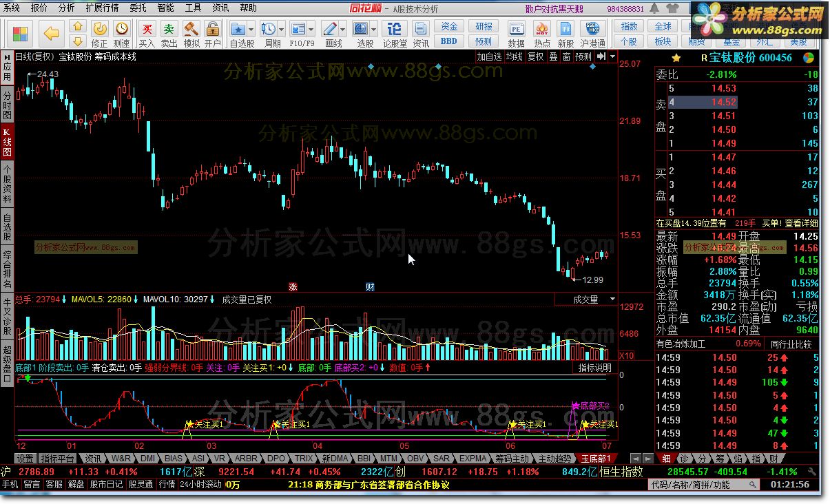Click the 测速 speed test clock icon
Screen dimensions: 830x504
pyautogui.click(x=121, y=29)
